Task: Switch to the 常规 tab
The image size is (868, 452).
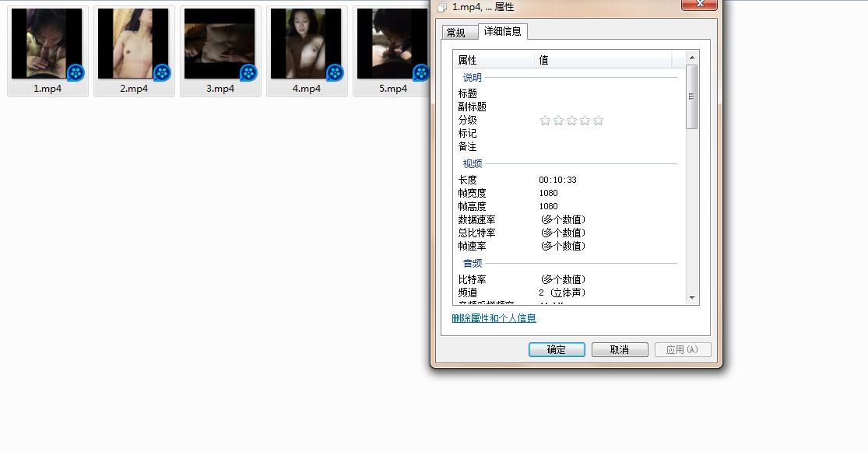Action: [459, 33]
